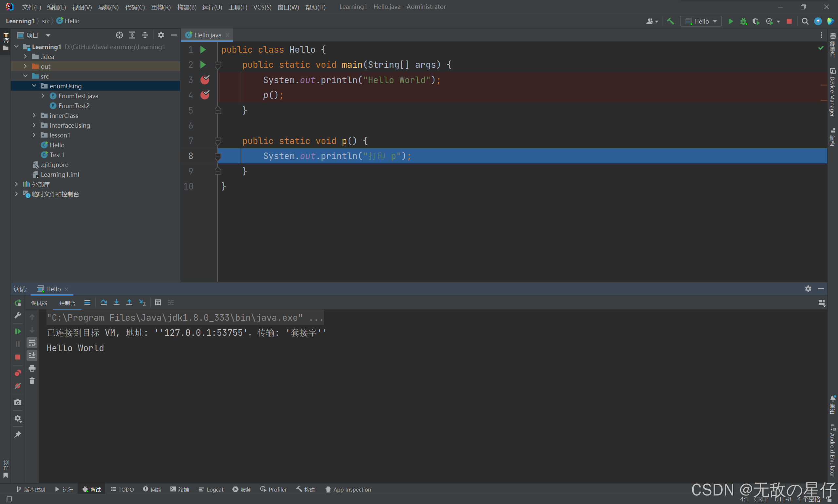Screen dimensions: 838x504
Task: Expand the out folder
Action: pos(25,66)
